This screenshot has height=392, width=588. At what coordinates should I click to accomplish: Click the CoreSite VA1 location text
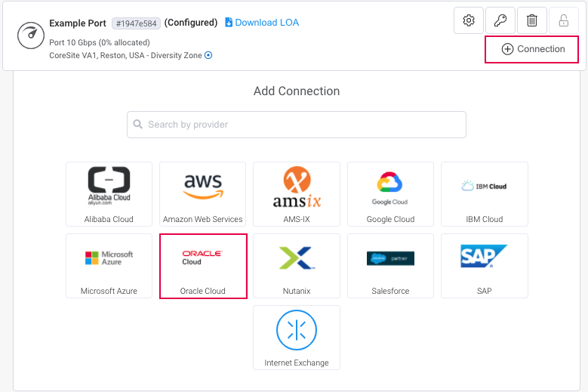[125, 56]
